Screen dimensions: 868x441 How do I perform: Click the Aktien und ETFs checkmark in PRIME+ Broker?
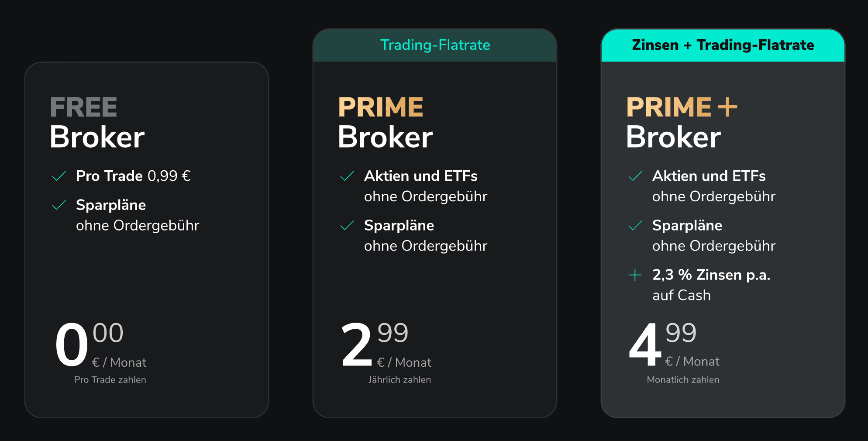(635, 176)
